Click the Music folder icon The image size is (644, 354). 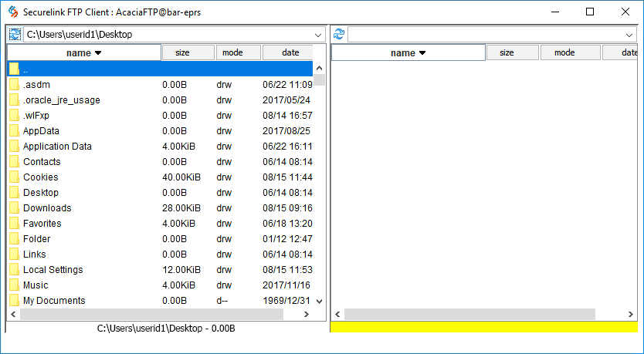(x=14, y=285)
